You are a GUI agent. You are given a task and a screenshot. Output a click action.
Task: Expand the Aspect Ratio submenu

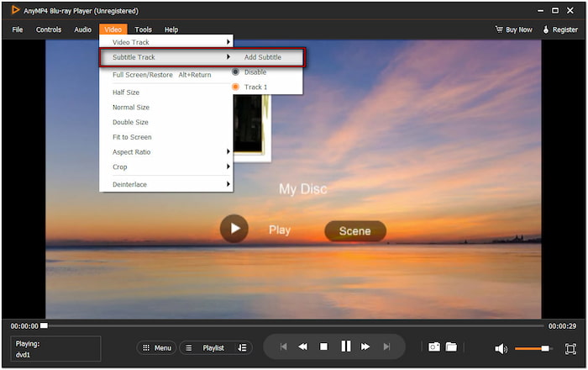166,152
